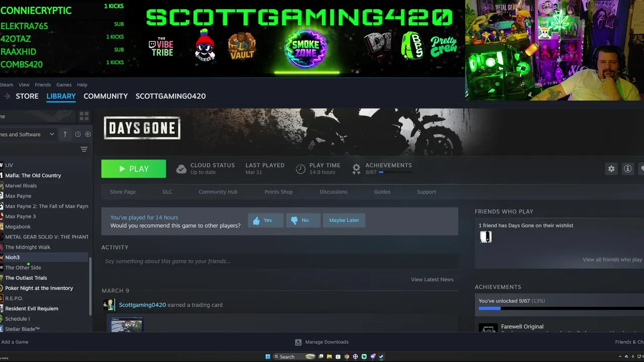Switch library to grid view icon

[84, 116]
